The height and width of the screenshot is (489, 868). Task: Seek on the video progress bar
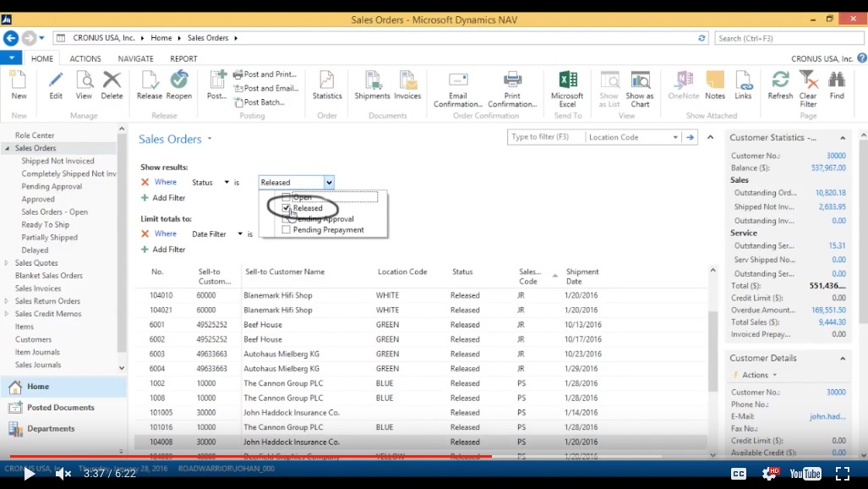(336, 456)
